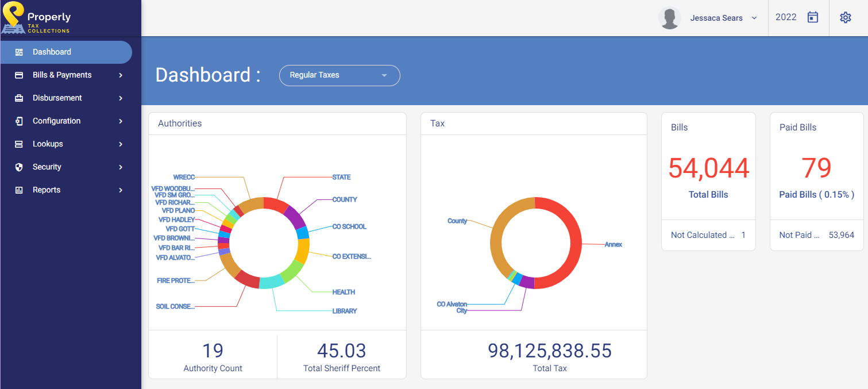Click the Lookups sidebar icon
The height and width of the screenshot is (389, 868).
click(x=19, y=144)
